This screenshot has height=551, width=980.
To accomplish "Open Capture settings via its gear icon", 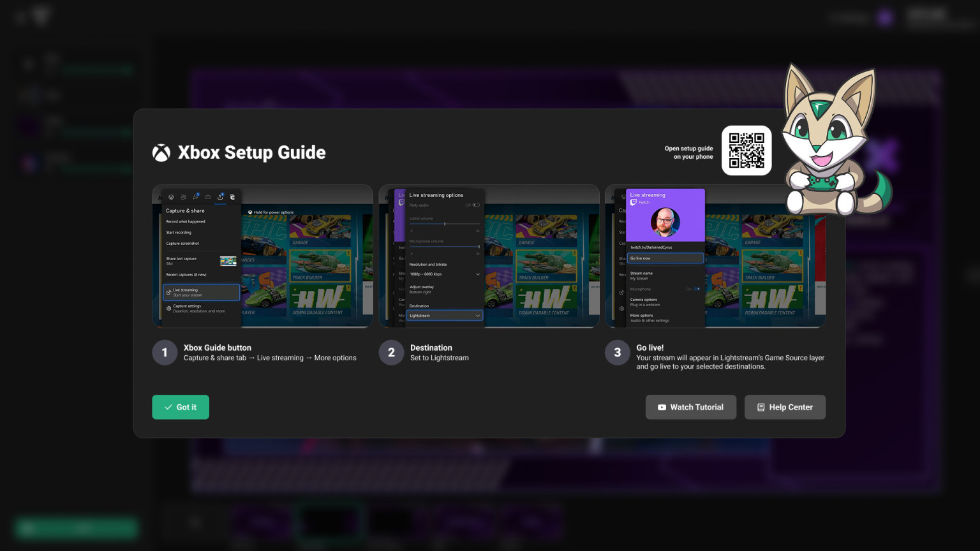I will click(x=168, y=308).
